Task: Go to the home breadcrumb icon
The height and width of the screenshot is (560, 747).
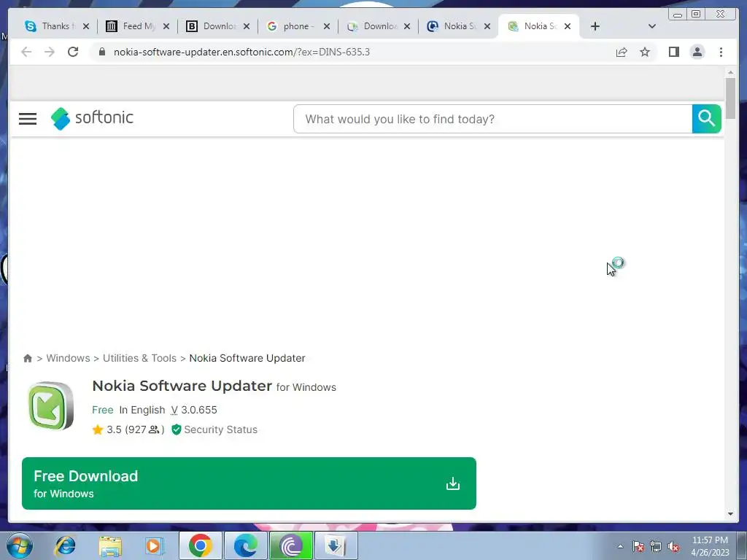Action: pos(28,358)
